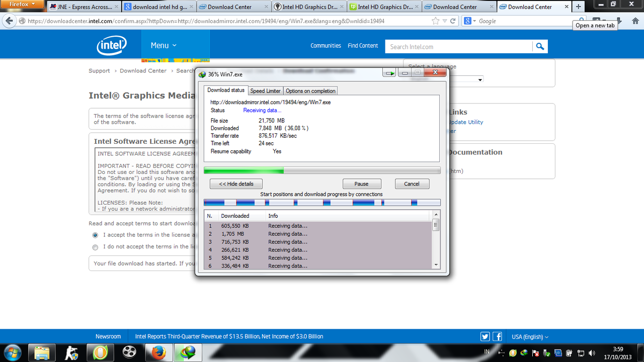Close the JNE - Express Across tab

[116, 7]
